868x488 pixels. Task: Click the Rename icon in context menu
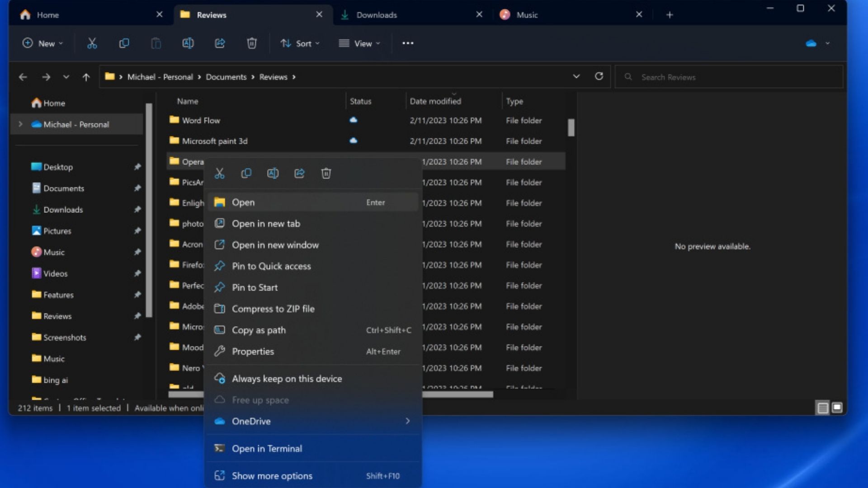click(x=273, y=174)
